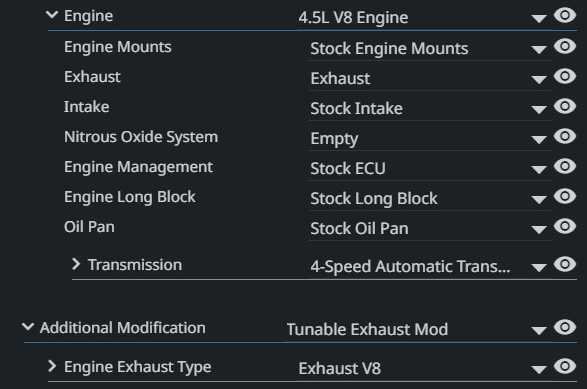Expand Engine Exhaust Type chevron

click(52, 366)
